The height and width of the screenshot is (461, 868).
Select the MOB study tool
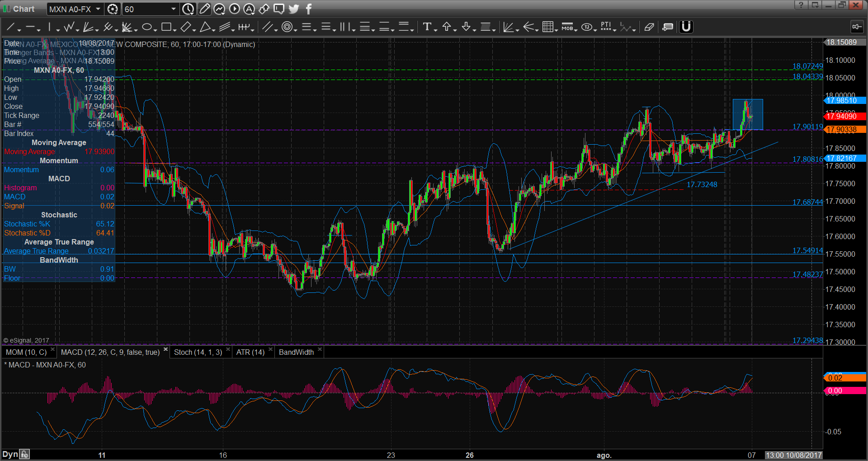click(567, 27)
